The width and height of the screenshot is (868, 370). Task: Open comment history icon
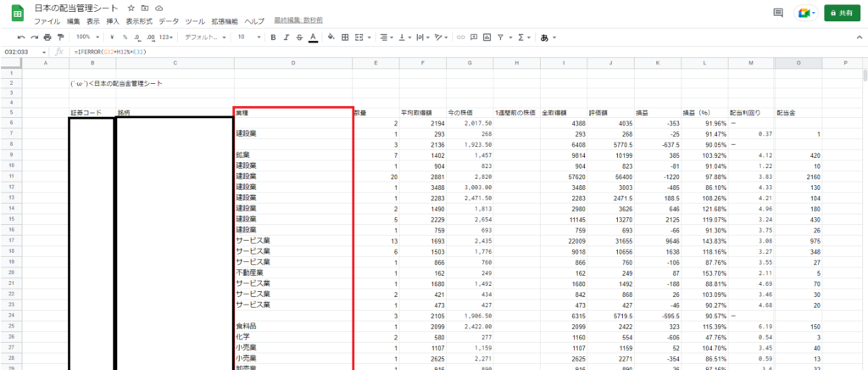point(778,13)
